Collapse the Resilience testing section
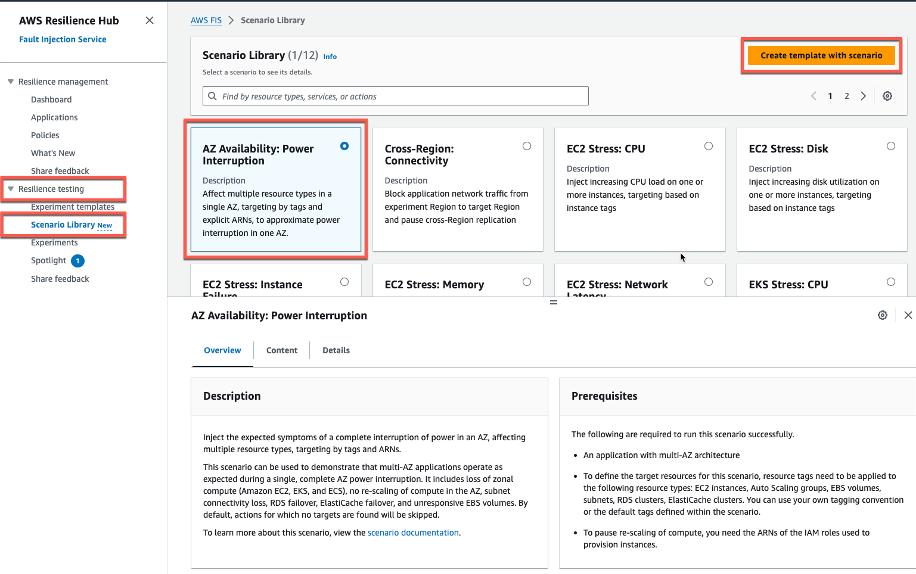 pyautogui.click(x=11, y=189)
